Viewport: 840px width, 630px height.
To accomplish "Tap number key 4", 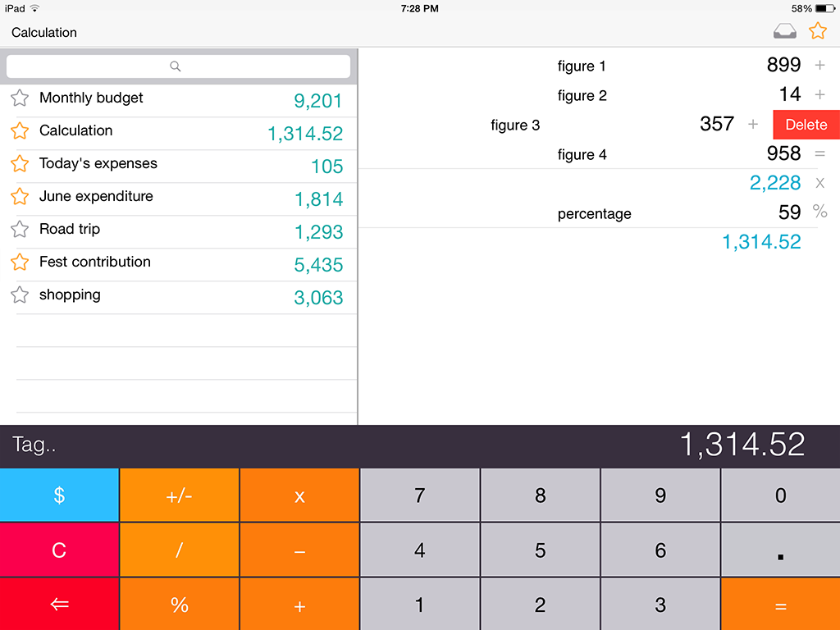I will (x=420, y=550).
